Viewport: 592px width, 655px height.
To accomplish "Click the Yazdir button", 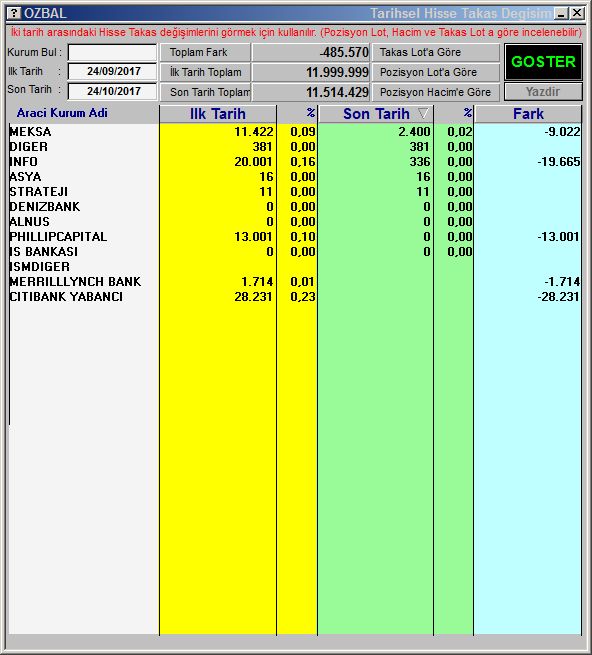I will coord(543,91).
